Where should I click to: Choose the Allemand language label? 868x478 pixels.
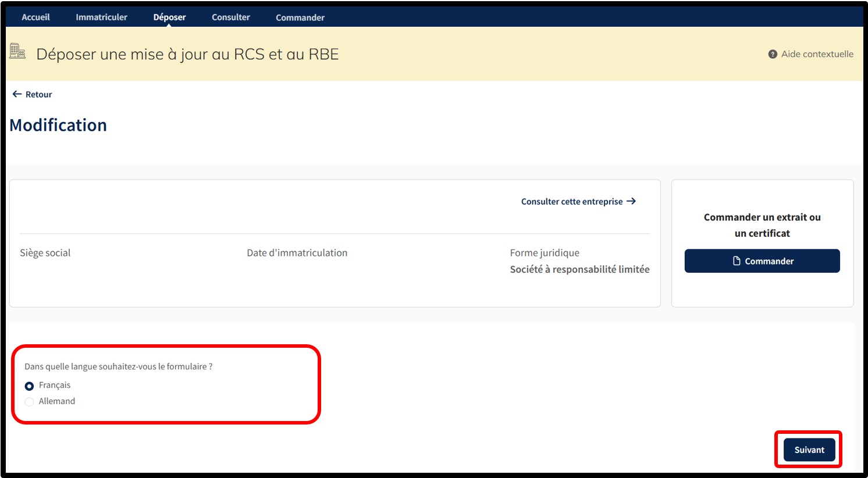click(57, 401)
